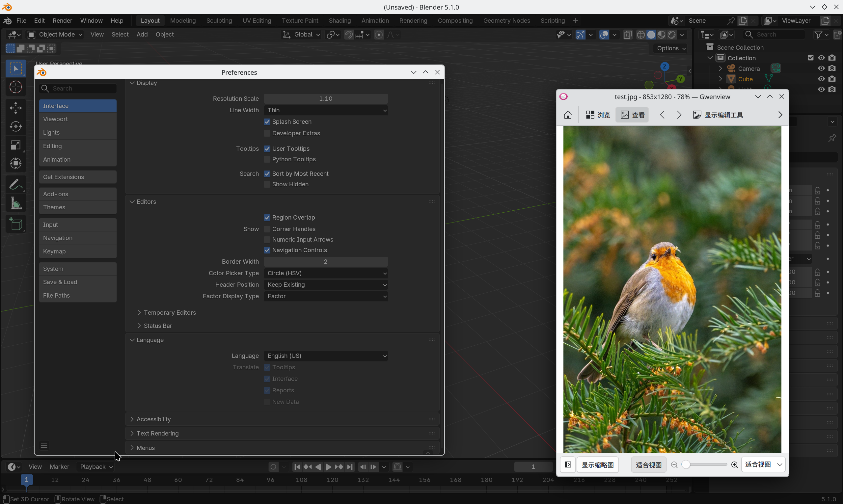Viewport: 843px width, 504px height.
Task: Open the Themes preferences section
Action: pyautogui.click(x=77, y=207)
